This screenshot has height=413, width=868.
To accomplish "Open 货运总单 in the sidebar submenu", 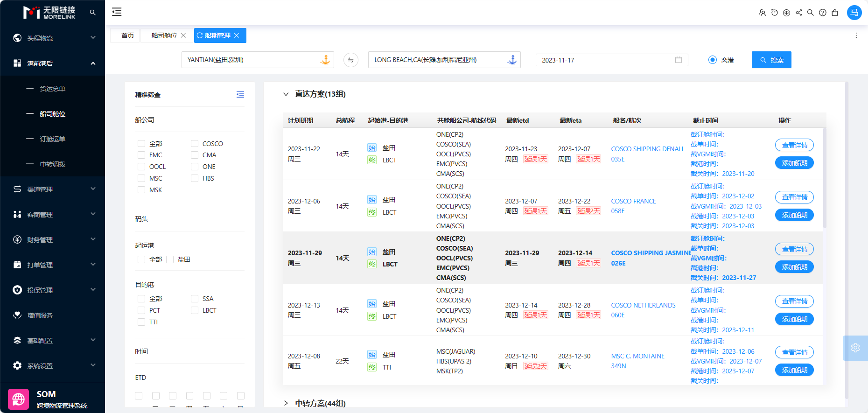I will pos(52,88).
